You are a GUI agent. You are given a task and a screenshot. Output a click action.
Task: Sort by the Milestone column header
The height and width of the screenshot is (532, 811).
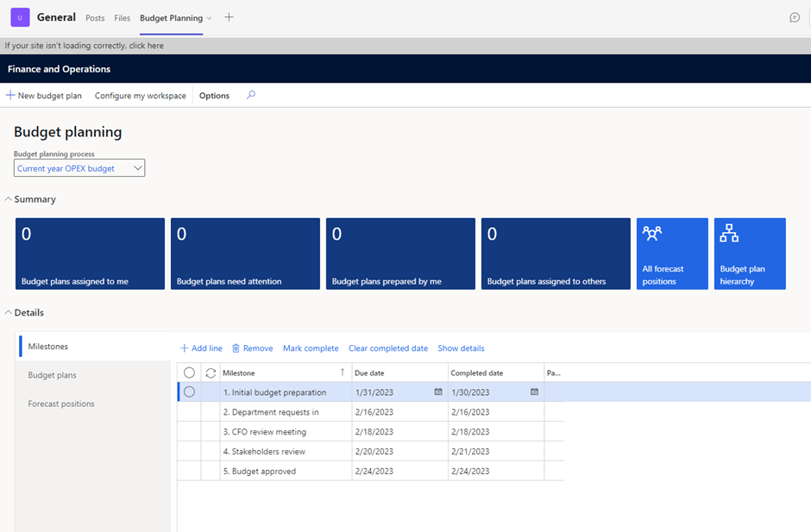pos(239,372)
